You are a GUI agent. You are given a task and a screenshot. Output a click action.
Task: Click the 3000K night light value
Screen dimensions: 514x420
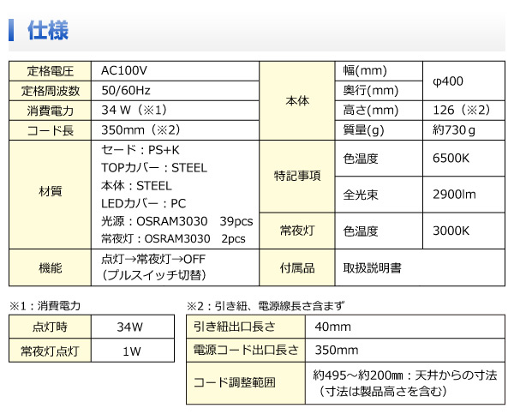(451, 231)
